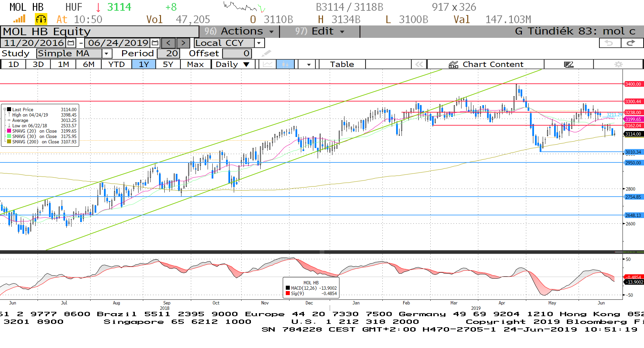Image resolution: width=644 pixels, height=348 pixels.
Task: Toggle the candlestick chart style
Action: 285,64
